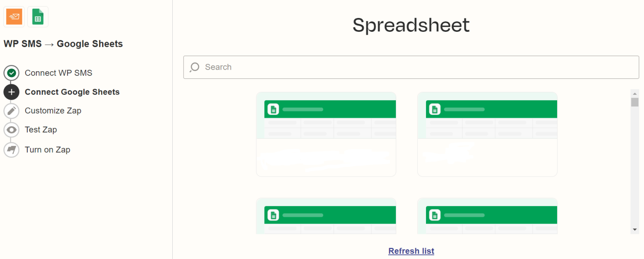The image size is (644, 259).
Task: Click the Turn on Zap flag icon
Action: (11, 150)
